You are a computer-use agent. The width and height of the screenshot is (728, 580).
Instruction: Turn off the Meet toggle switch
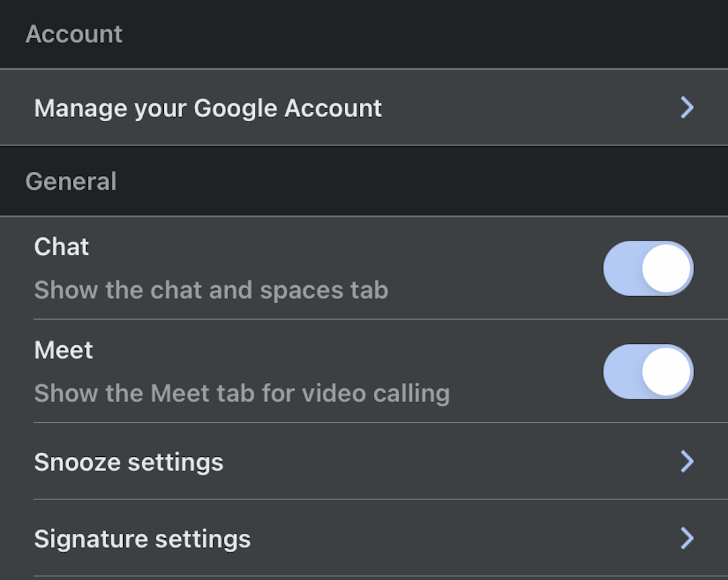pos(647,371)
